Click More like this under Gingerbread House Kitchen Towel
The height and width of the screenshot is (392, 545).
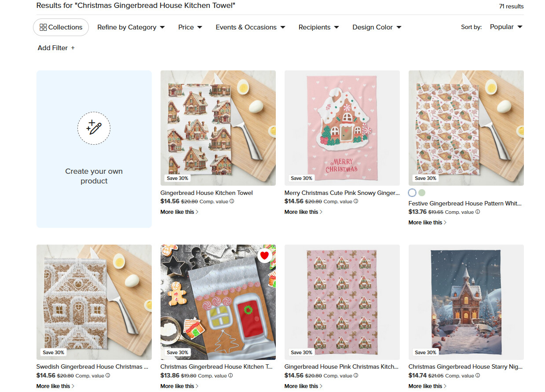point(179,212)
